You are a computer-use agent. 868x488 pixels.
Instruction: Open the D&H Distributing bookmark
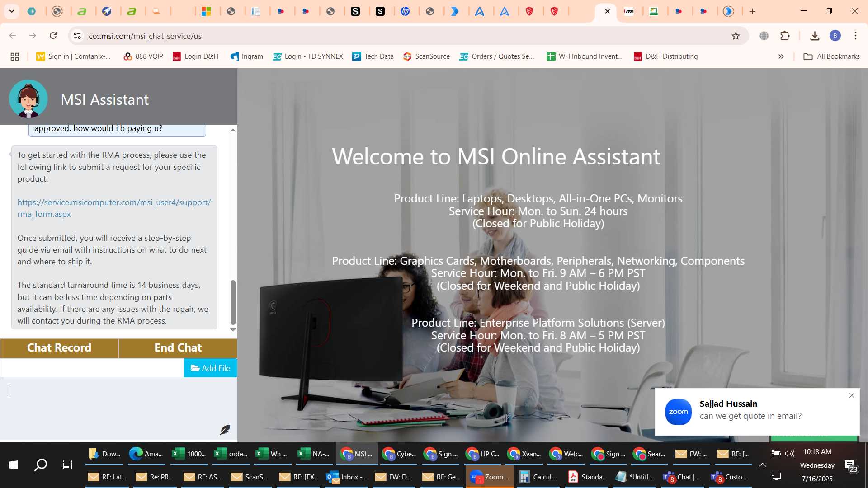(x=666, y=56)
